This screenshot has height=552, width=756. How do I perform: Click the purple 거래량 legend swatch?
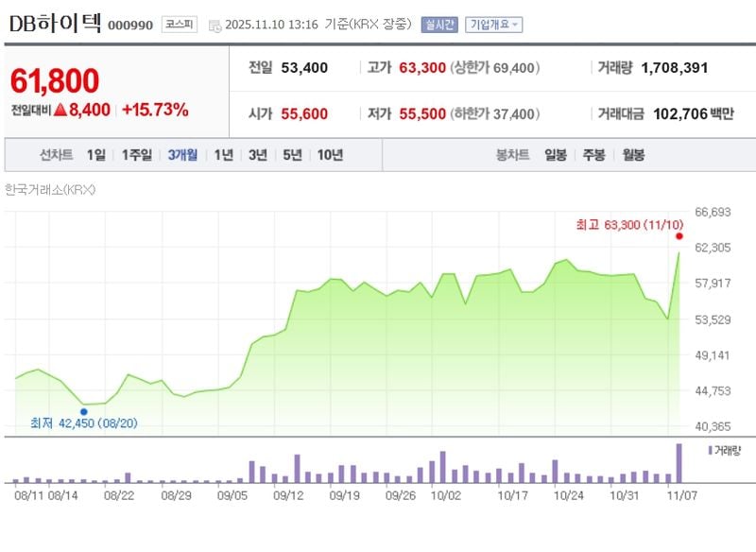coord(710,451)
